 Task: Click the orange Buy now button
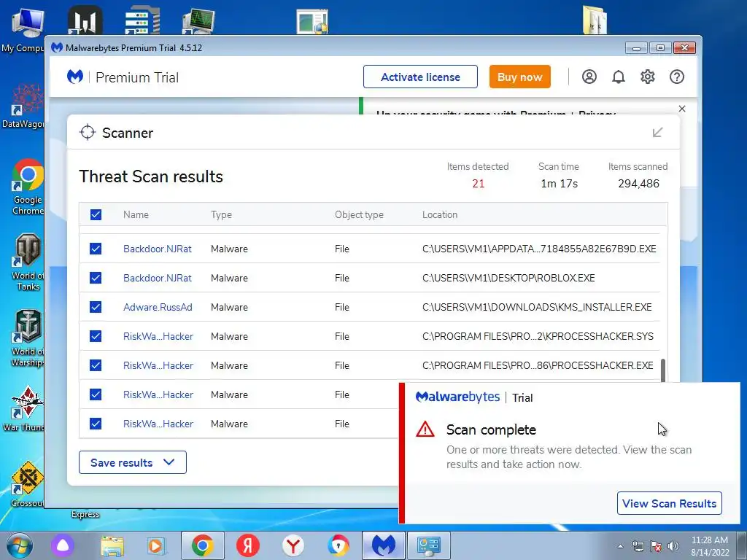[x=519, y=77]
